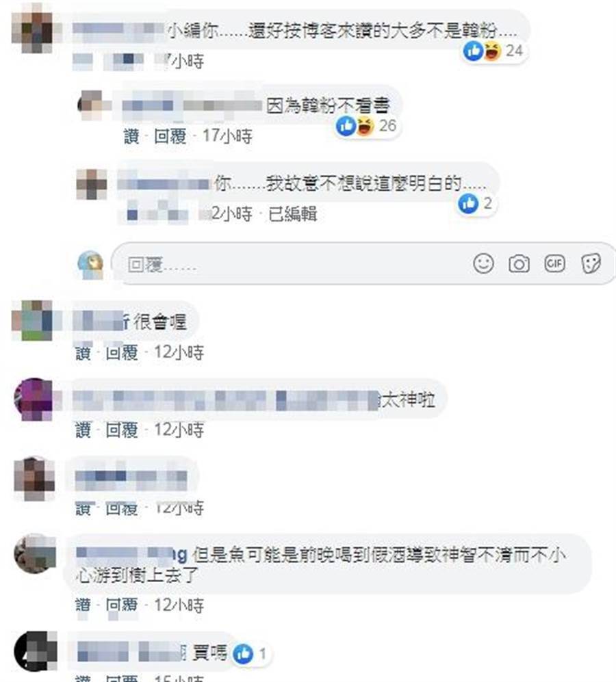Open the GIF selector in reply box
Image resolution: width=616 pixels, height=682 pixels.
pos(554,263)
